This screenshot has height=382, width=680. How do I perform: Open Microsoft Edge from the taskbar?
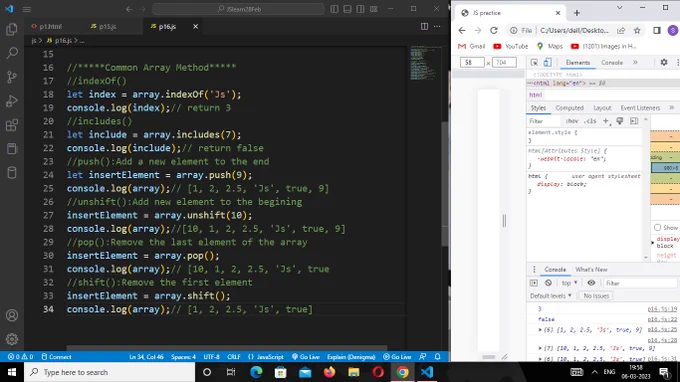pos(256,372)
